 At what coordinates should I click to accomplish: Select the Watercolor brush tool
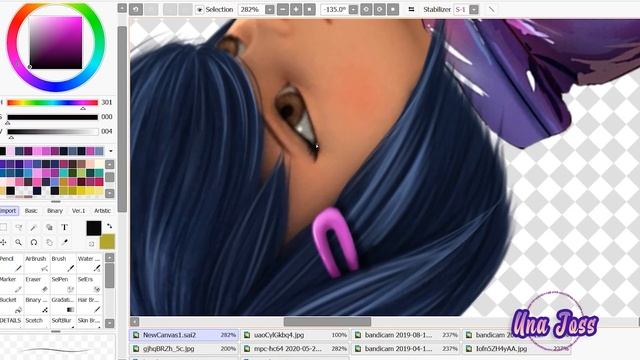(89, 264)
